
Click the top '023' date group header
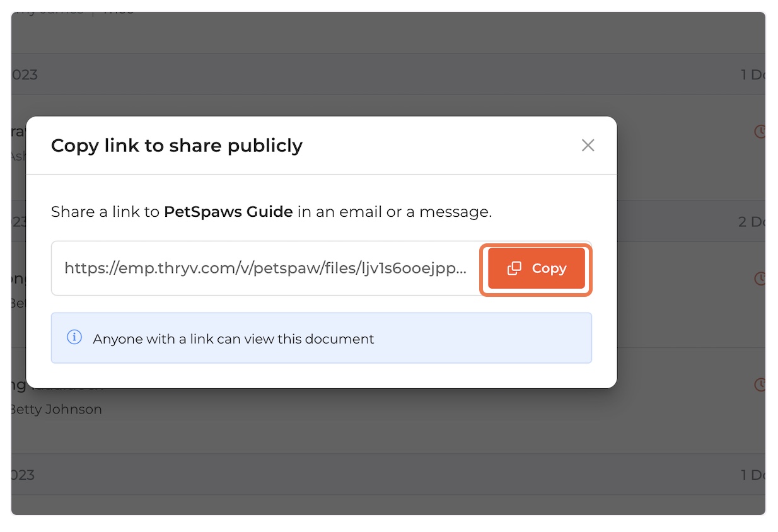click(x=25, y=74)
